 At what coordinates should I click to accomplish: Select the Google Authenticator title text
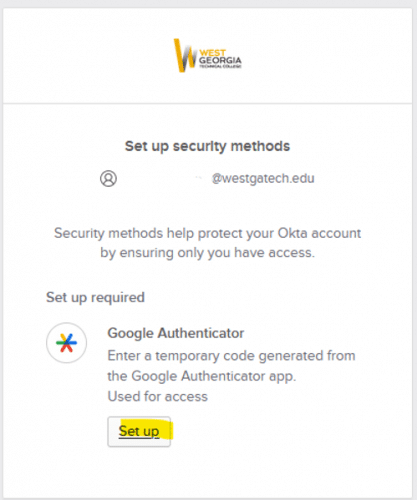point(176,333)
